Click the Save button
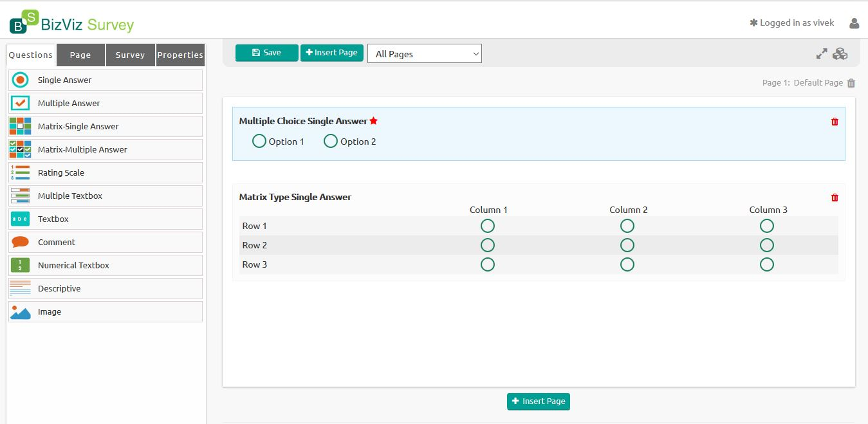 point(266,53)
